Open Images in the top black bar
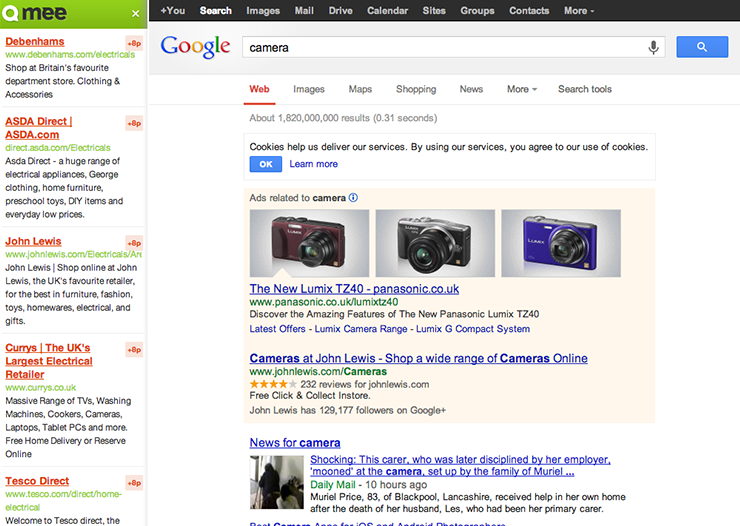Screen dimensions: 740x526 [x=263, y=10]
